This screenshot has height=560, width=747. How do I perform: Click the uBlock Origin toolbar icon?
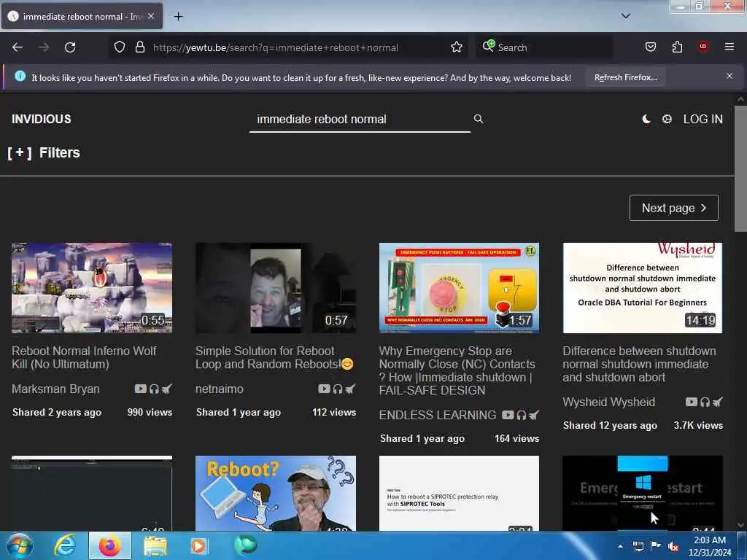click(703, 47)
